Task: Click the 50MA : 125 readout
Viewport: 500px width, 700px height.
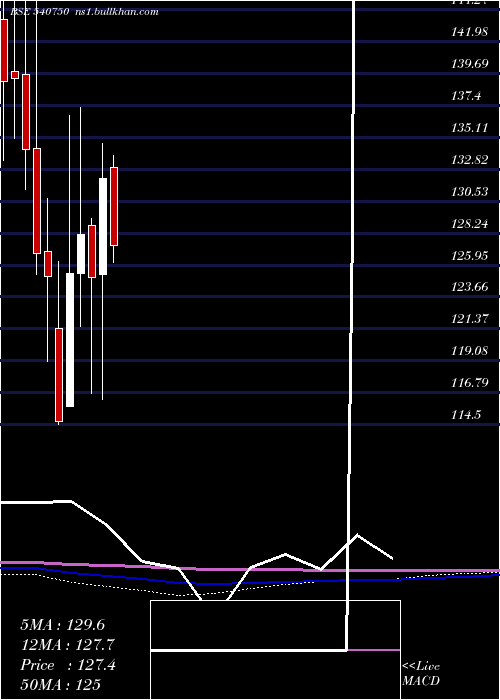Action: (60, 684)
